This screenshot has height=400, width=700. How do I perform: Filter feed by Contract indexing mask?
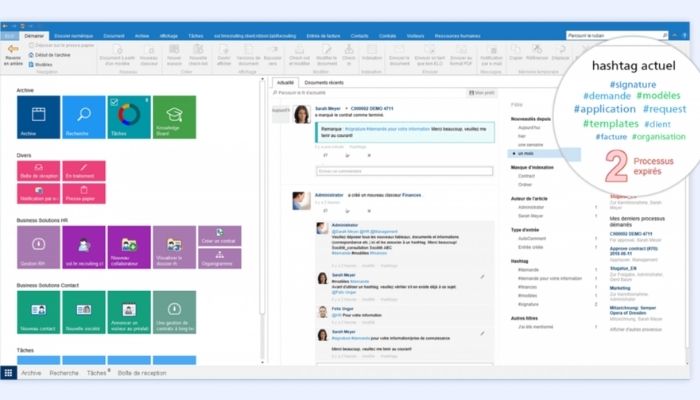526,176
